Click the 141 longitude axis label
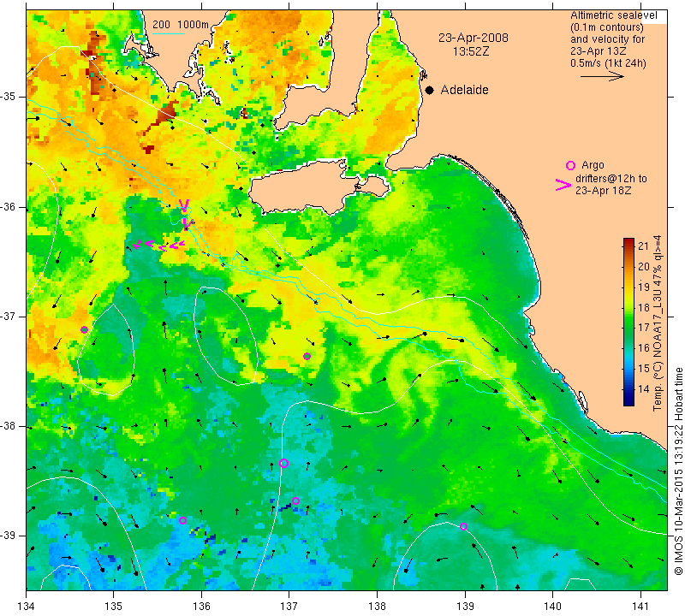The image size is (685, 616). pyautogui.click(x=640, y=607)
